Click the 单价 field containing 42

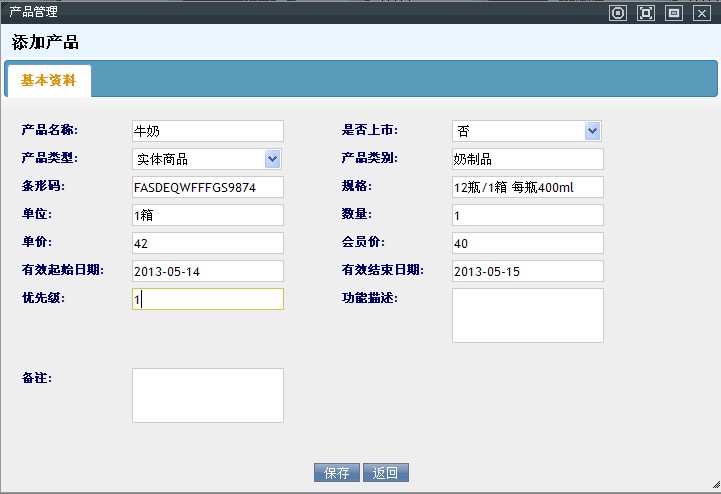pyautogui.click(x=207, y=243)
